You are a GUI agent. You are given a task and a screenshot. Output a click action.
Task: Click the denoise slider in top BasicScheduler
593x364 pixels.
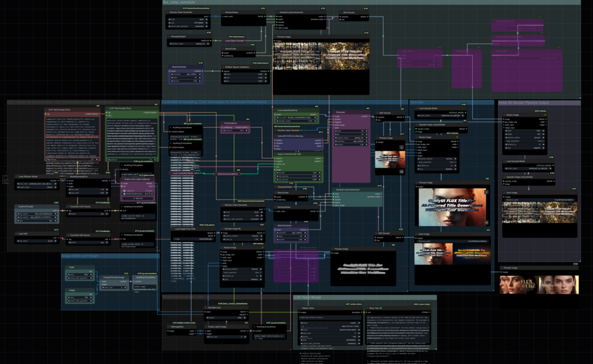click(185, 81)
